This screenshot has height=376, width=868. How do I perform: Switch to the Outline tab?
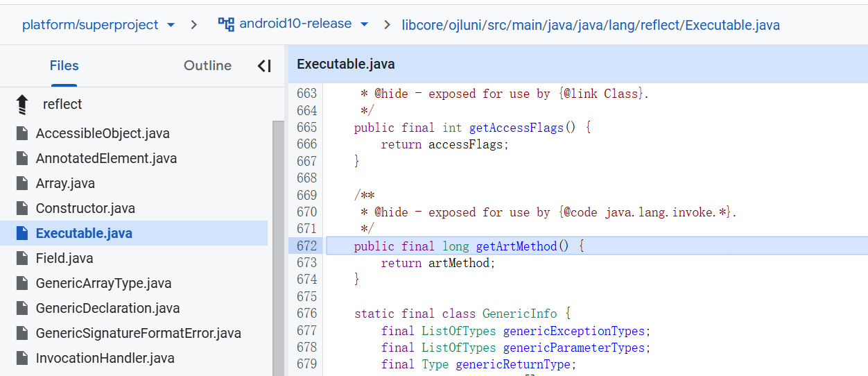[x=207, y=66]
